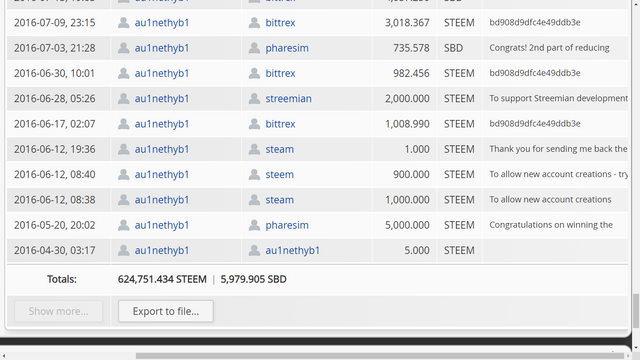Image resolution: width=640 pixels, height=360 pixels.
Task: Click avatar icon beside steam in 1.000 row
Action: [x=254, y=149]
